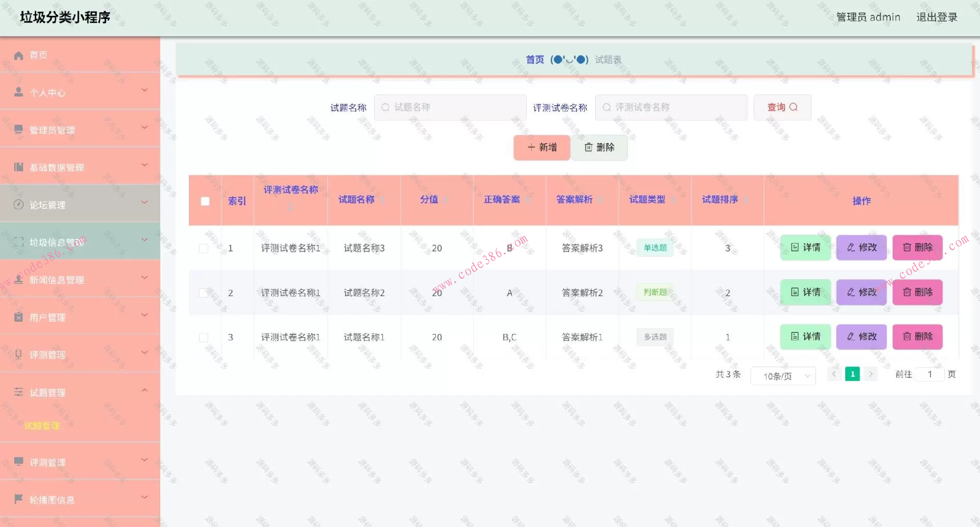Go to page 1 in pagination

point(852,373)
